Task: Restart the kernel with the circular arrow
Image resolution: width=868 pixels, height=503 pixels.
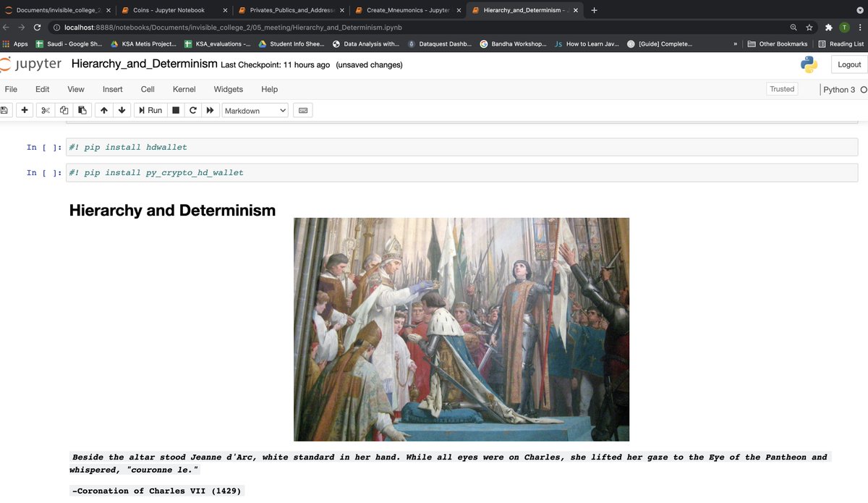Action: pyautogui.click(x=193, y=110)
